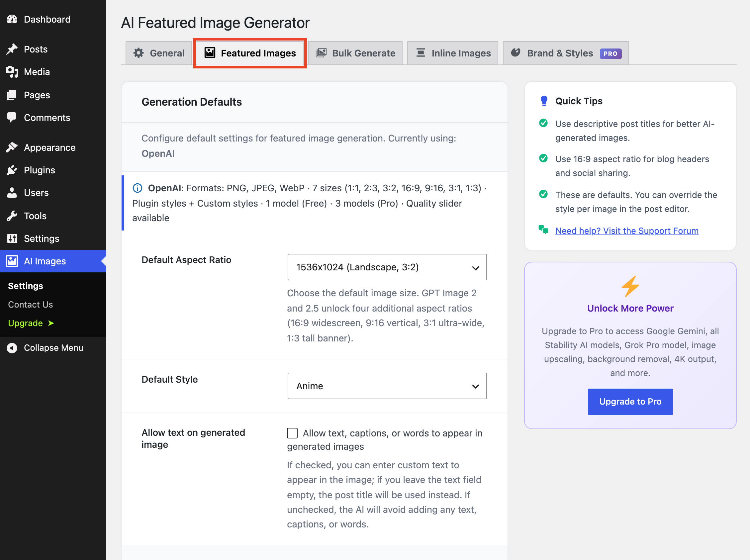This screenshot has height=560, width=750.
Task: Open Comments in the sidebar
Action: [53, 118]
